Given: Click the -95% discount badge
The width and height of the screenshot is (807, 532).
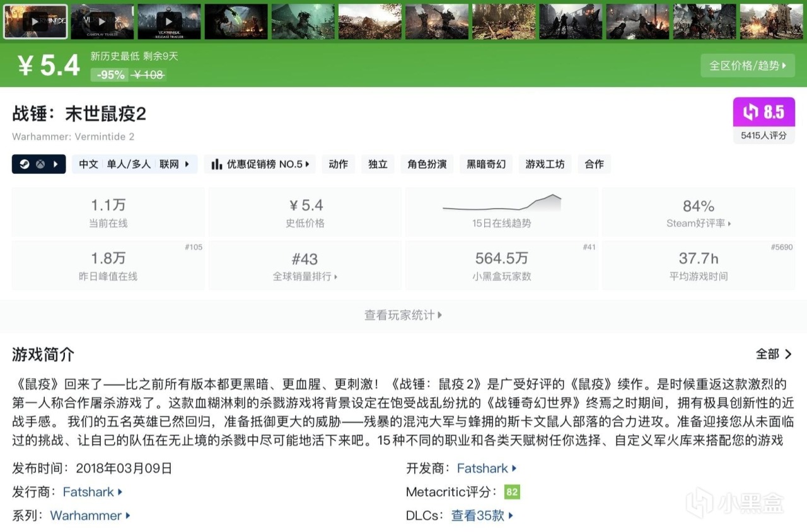Looking at the screenshot, I should [110, 75].
